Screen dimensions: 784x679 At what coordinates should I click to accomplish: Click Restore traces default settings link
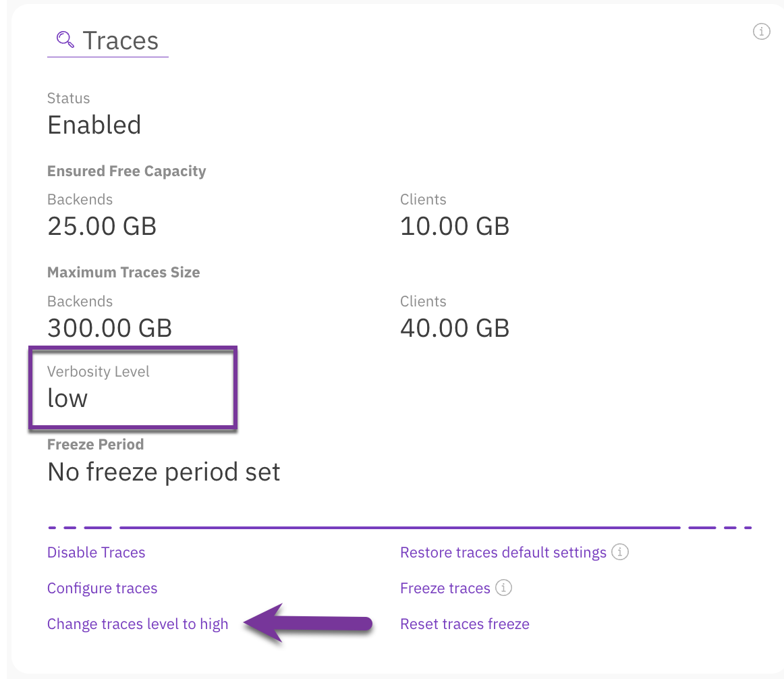503,552
